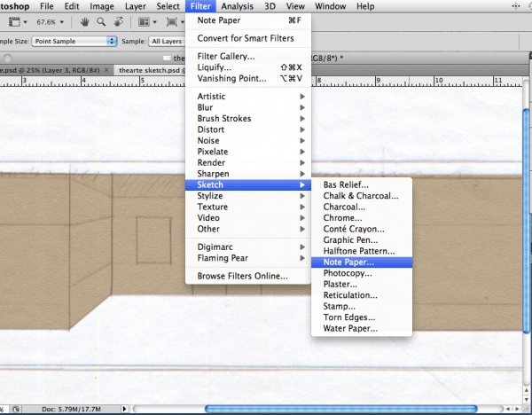Choose Browse Filters Online
Image resolution: width=532 pixels, height=415 pixels.
[248, 276]
